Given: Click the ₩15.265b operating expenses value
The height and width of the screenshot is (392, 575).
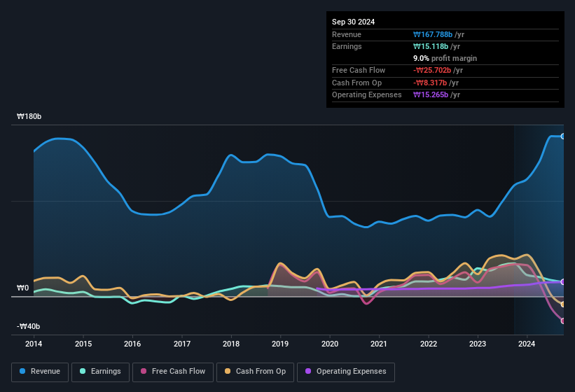Looking at the screenshot, I should coord(431,95).
